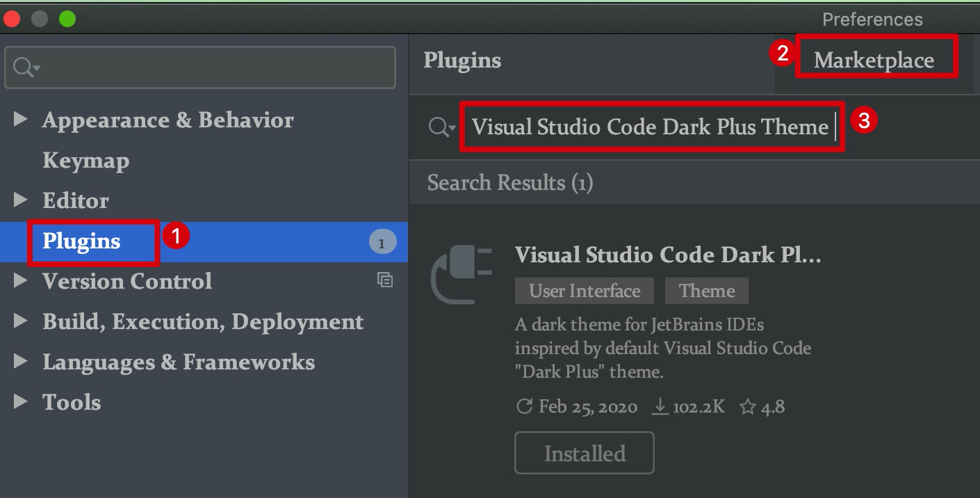The height and width of the screenshot is (498, 980).
Task: Click the Preferences window title
Action: (873, 19)
